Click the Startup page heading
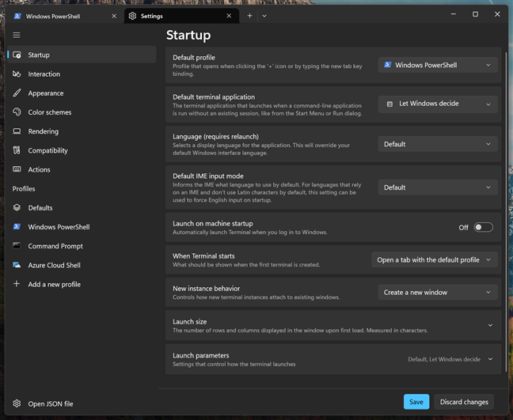513x420 pixels. point(188,35)
